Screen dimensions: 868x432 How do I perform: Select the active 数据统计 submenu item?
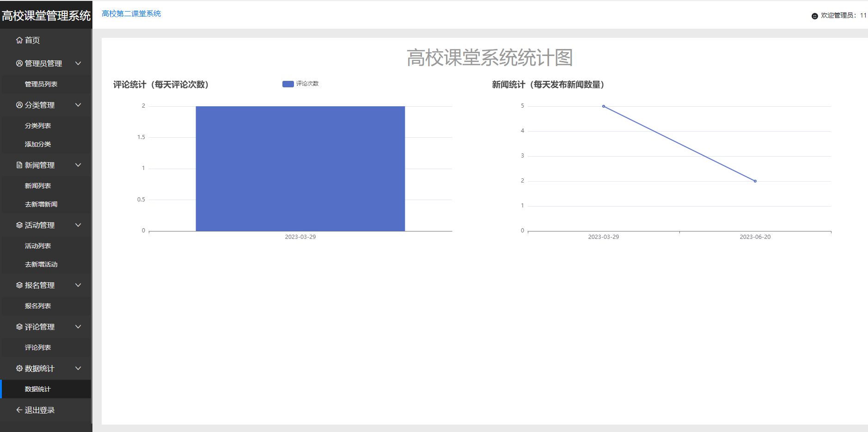pyautogui.click(x=46, y=389)
